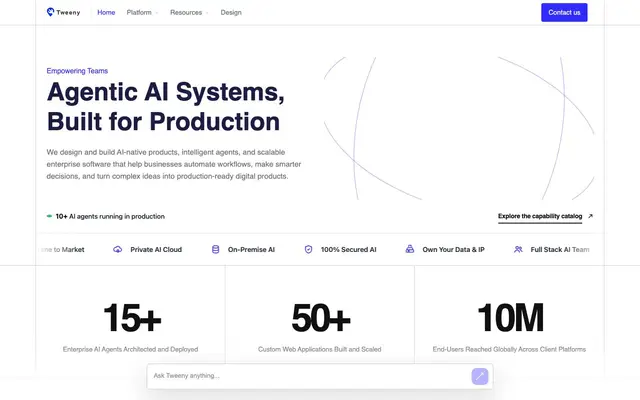Go to the Design page
The width and height of the screenshot is (640, 400).
click(x=231, y=13)
